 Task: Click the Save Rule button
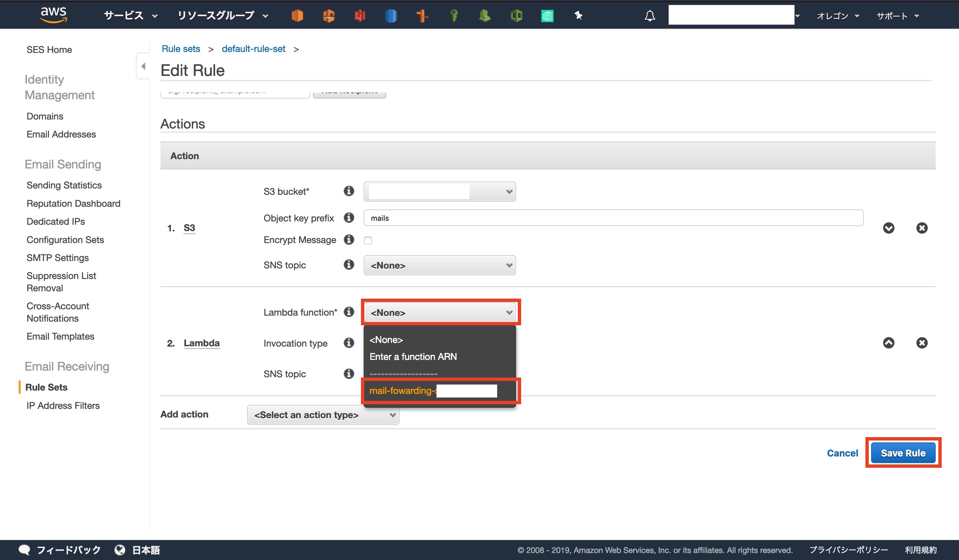903,453
